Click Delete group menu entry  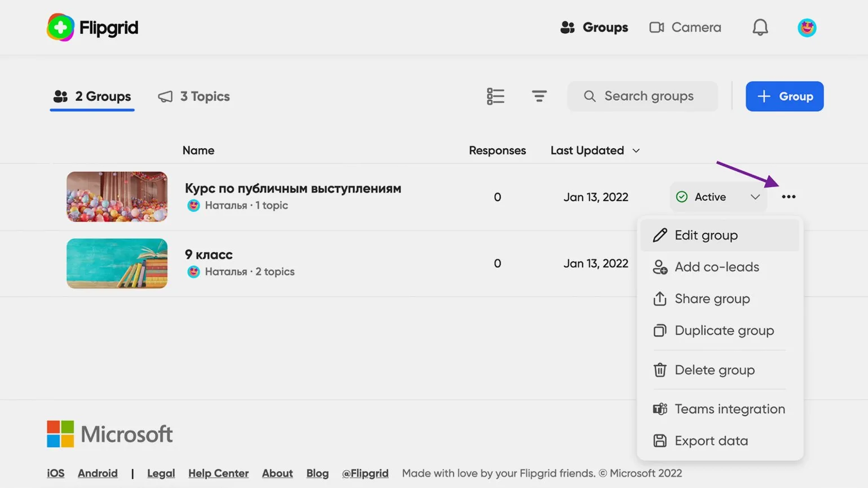click(714, 370)
